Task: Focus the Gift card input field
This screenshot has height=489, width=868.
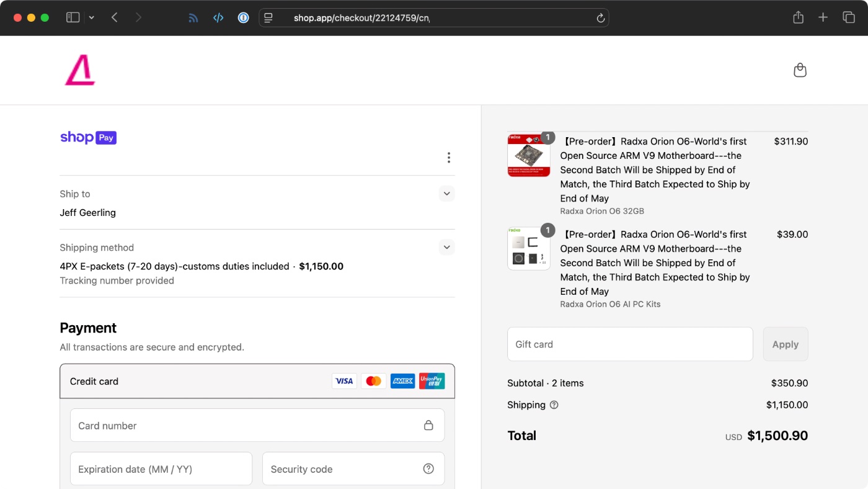Action: [x=630, y=344]
